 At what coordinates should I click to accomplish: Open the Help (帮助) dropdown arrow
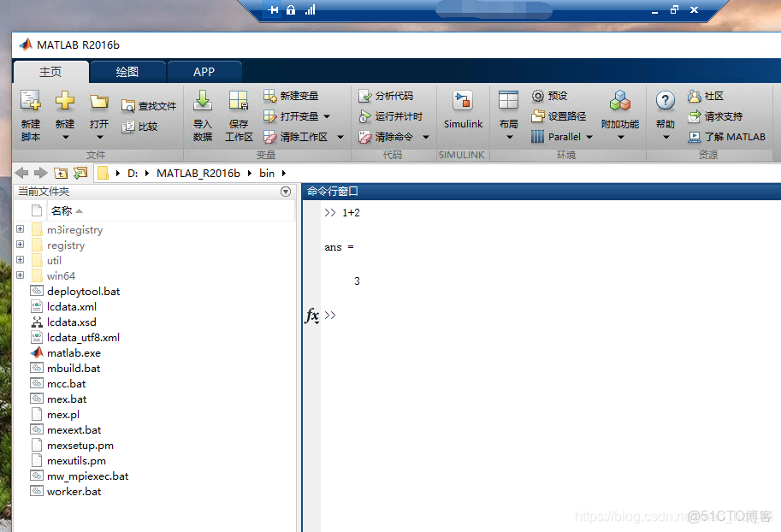pos(666,137)
